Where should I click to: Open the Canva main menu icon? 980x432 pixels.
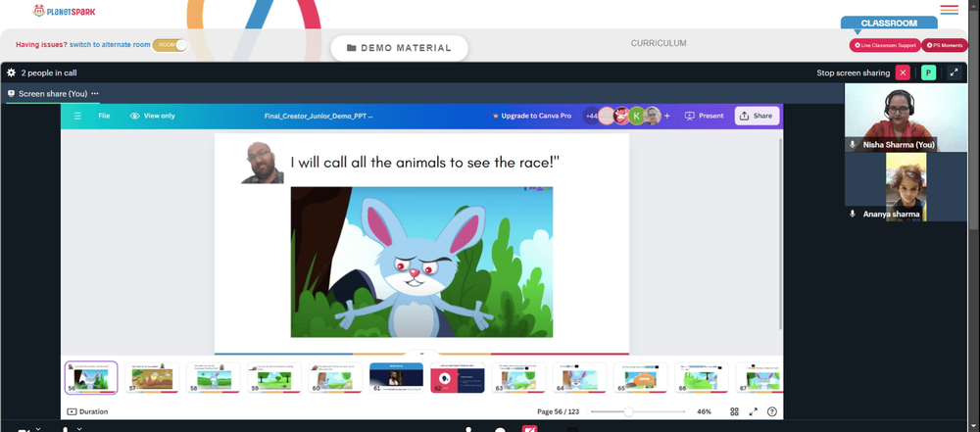click(x=77, y=116)
